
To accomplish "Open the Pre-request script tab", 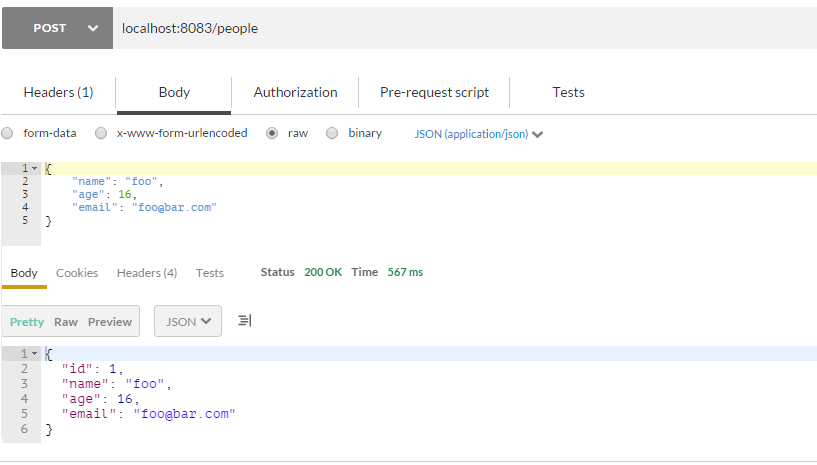I will point(434,92).
